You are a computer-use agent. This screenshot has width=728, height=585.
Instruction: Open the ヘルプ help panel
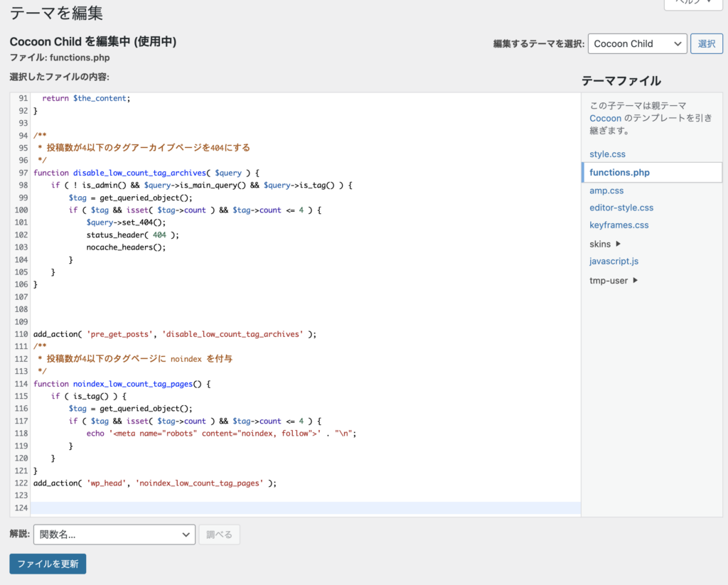click(693, 4)
